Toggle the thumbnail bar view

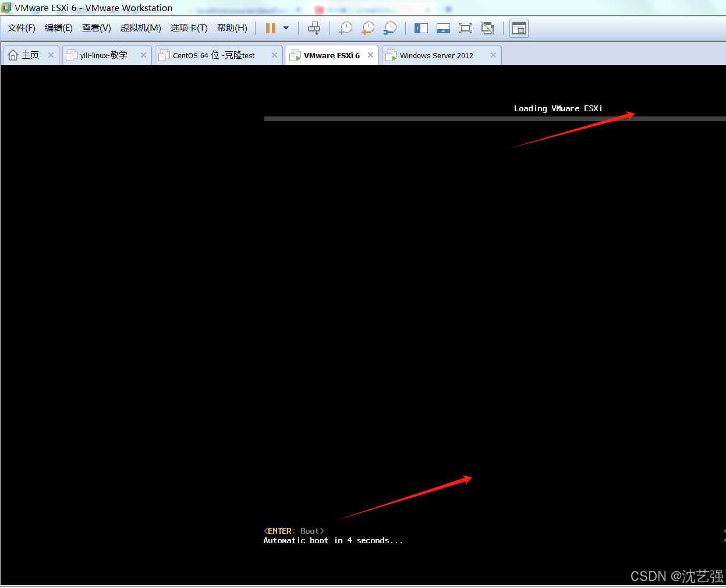pos(443,28)
